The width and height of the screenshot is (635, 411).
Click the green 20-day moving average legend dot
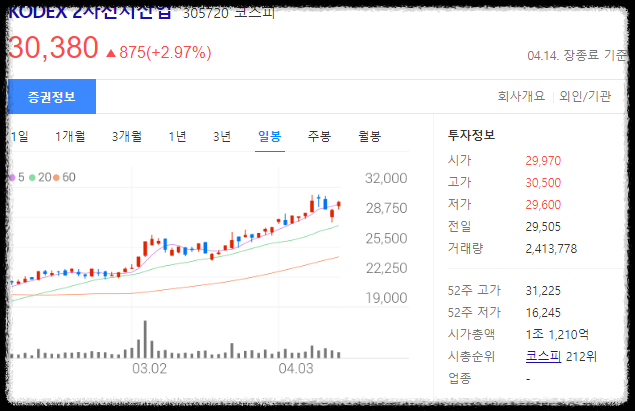(x=32, y=177)
